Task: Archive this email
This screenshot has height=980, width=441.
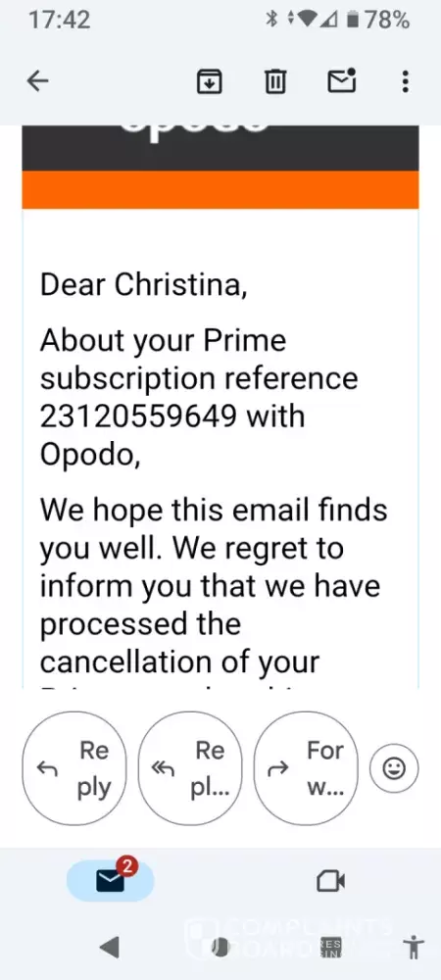Action: click(210, 81)
